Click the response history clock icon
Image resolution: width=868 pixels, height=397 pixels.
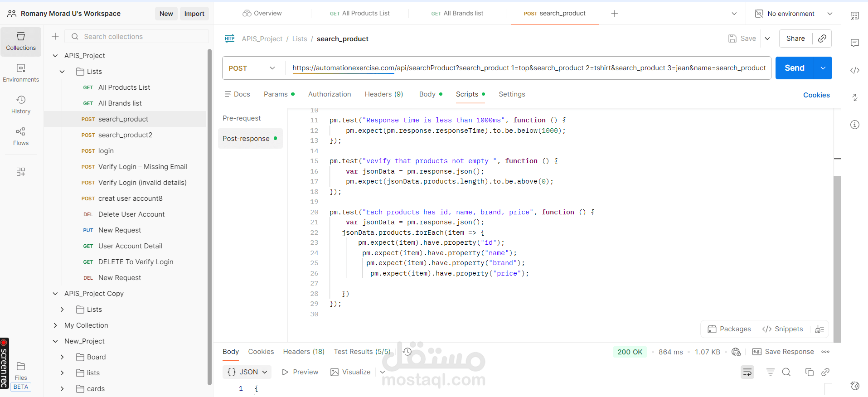(407, 352)
